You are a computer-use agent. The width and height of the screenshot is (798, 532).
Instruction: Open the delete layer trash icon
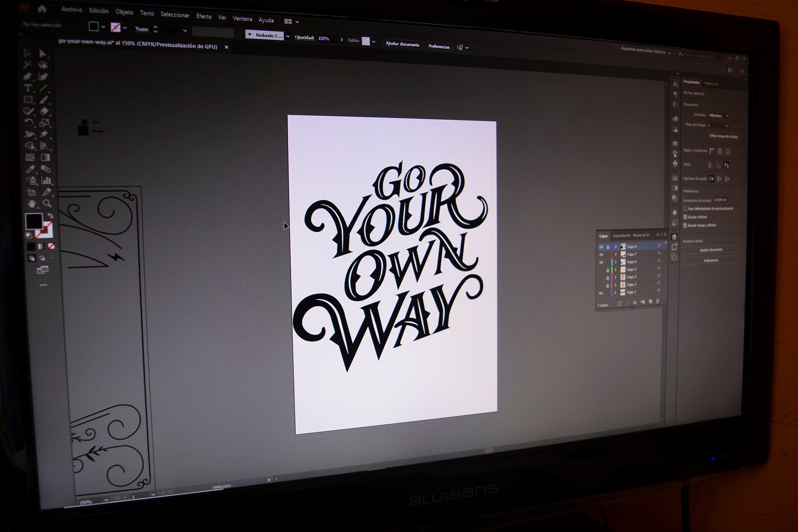(657, 301)
